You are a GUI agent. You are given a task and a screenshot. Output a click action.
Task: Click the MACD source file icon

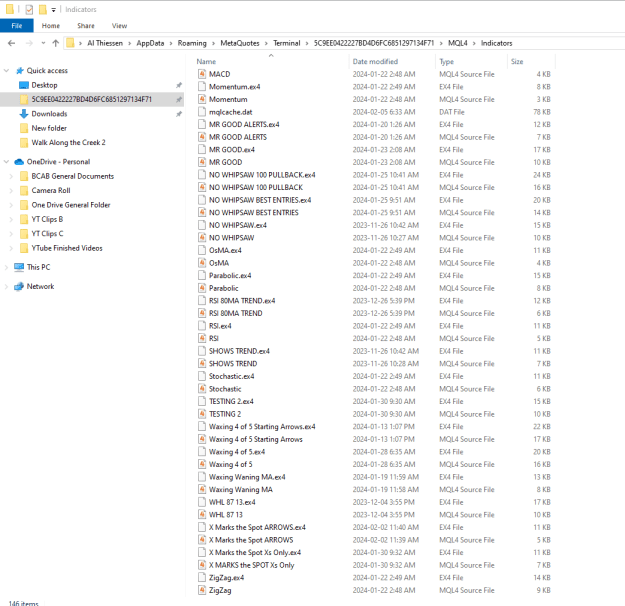pos(202,74)
